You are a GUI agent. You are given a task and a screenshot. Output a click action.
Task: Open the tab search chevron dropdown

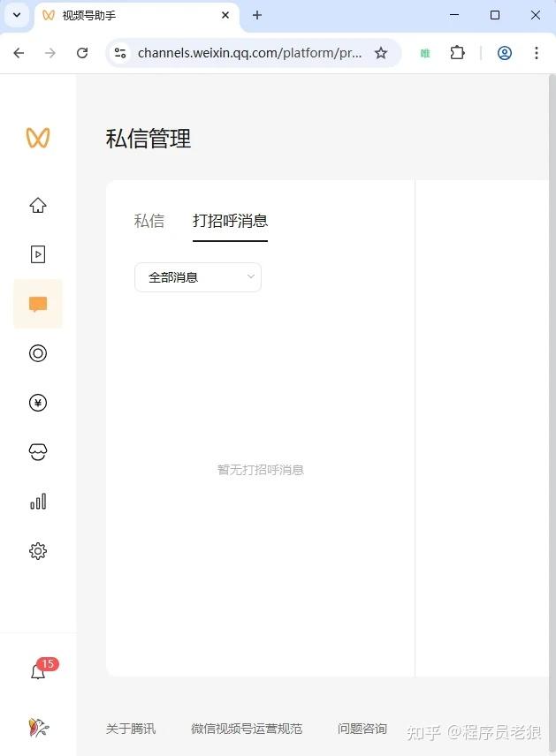tap(17, 15)
